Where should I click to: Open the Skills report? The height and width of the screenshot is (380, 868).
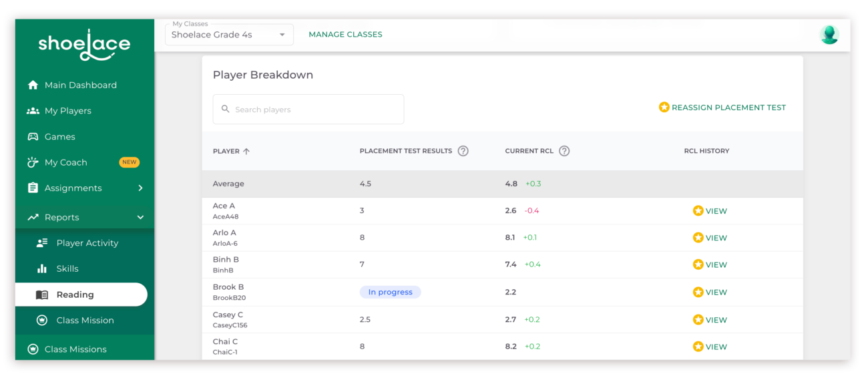(67, 268)
